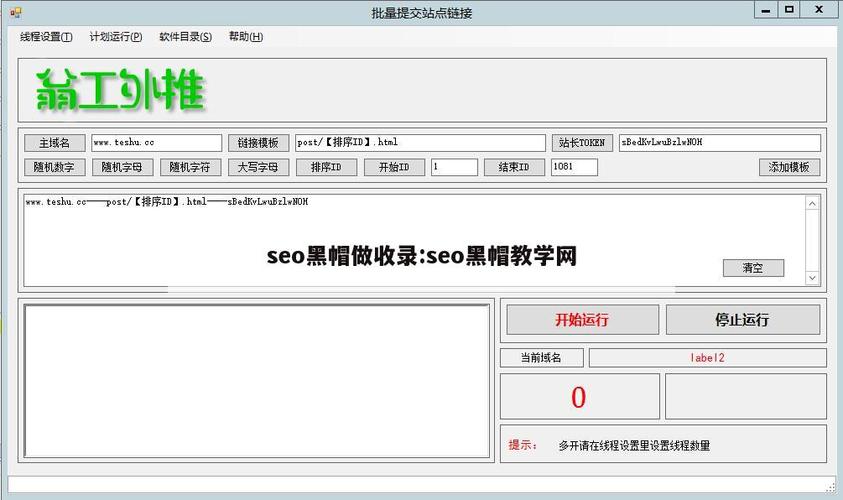Open the 计划运行(P) menu
Image resolution: width=843 pixels, height=500 pixels.
[116, 37]
